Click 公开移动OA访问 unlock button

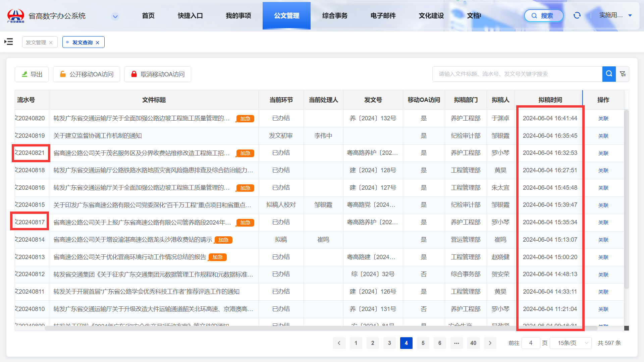pos(87,74)
